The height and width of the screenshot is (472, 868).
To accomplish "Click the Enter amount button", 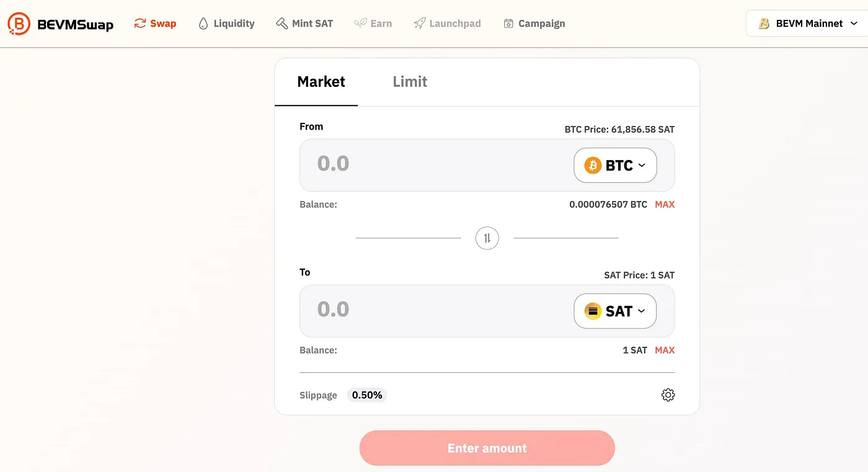I will (x=487, y=448).
